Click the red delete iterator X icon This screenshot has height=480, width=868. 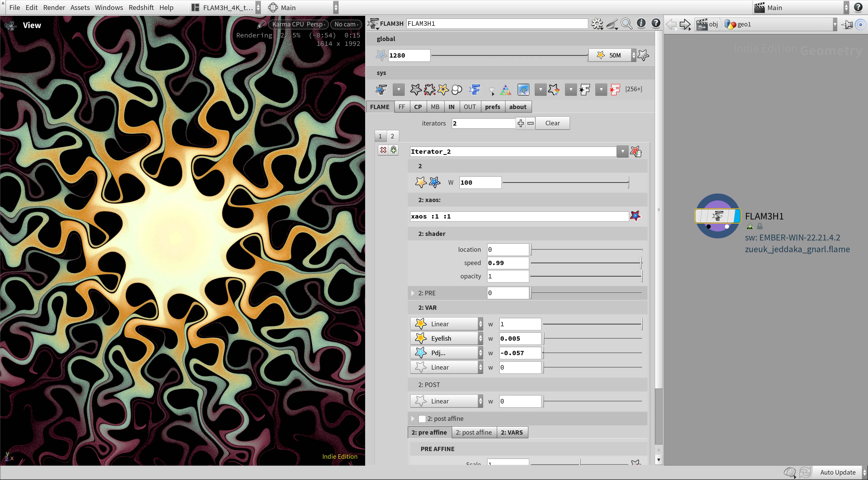[x=383, y=150]
